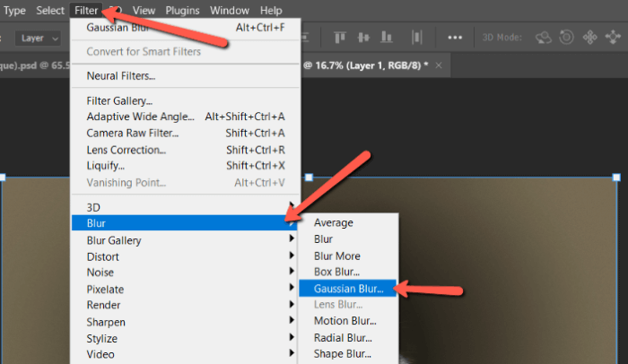Click the Align vertical centers icon

tap(363, 39)
